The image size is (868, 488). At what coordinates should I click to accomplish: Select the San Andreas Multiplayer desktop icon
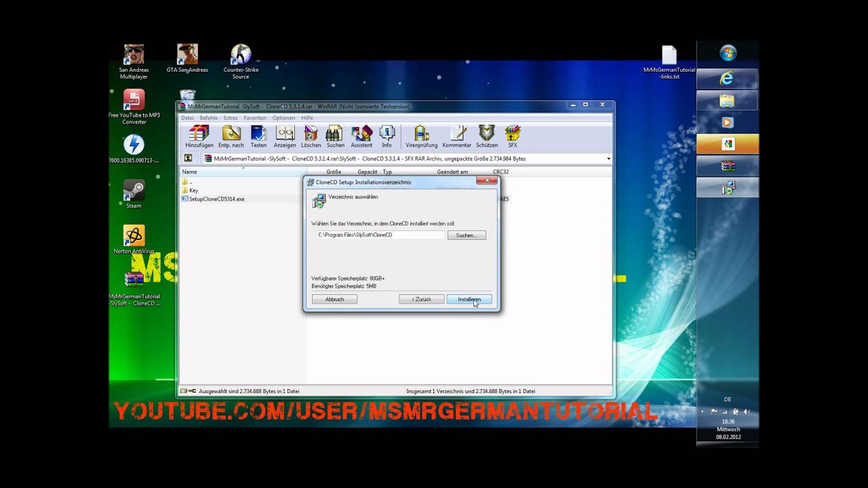click(x=134, y=62)
